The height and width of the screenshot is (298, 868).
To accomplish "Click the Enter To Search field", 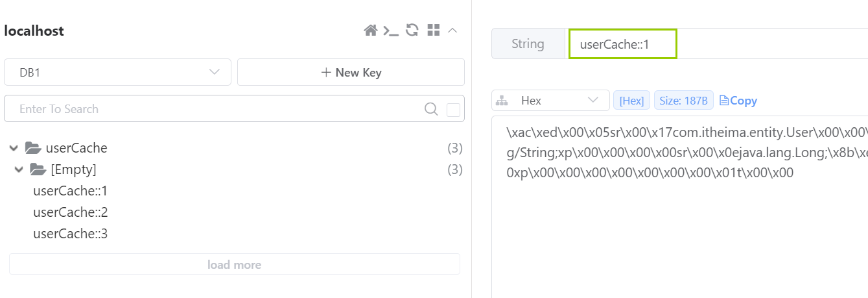I will tap(214, 109).
